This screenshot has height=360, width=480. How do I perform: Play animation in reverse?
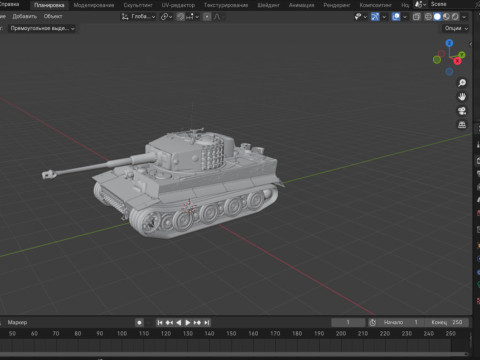point(179,322)
